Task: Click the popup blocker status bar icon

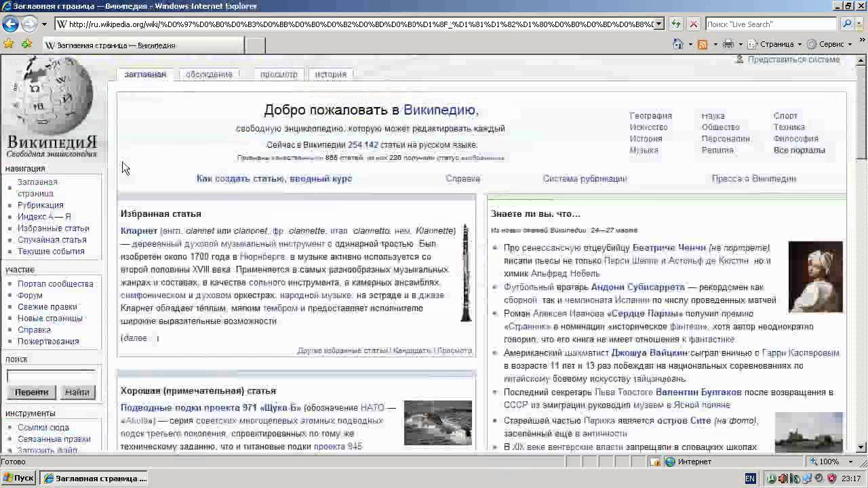Action: [x=654, y=462]
